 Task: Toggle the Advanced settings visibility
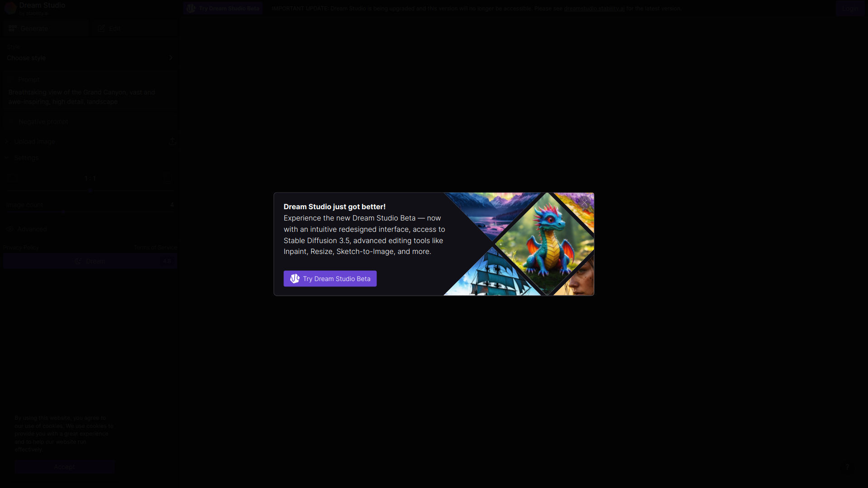point(27,229)
